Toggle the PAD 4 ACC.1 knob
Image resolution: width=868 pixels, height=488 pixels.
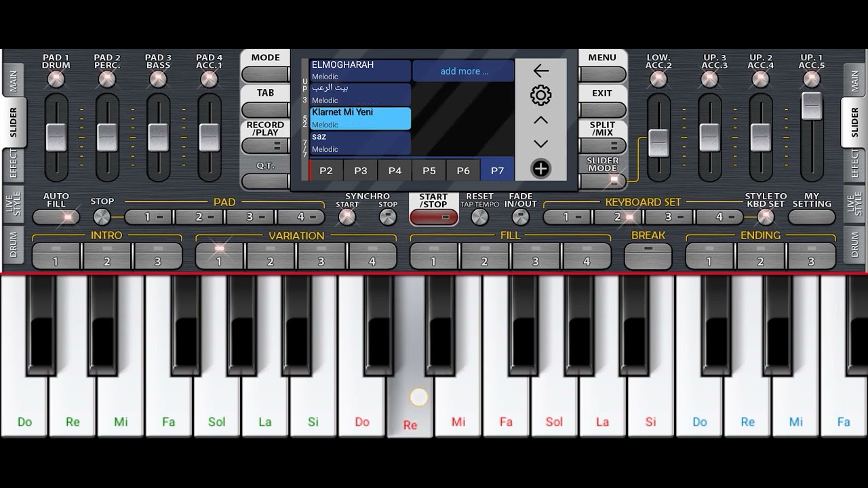[209, 79]
